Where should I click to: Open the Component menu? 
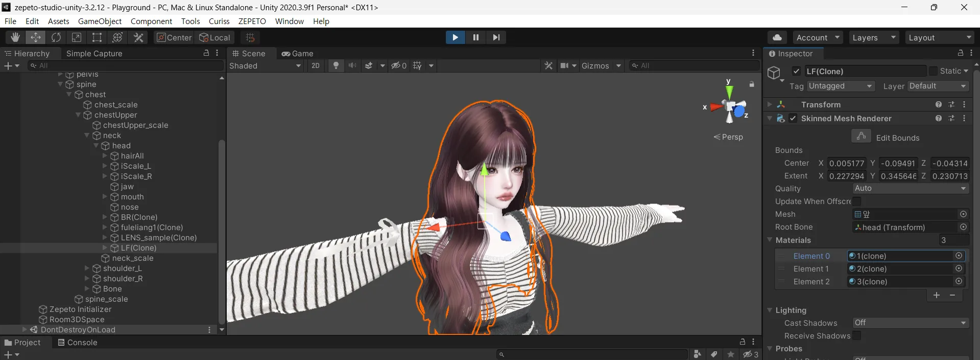(151, 21)
